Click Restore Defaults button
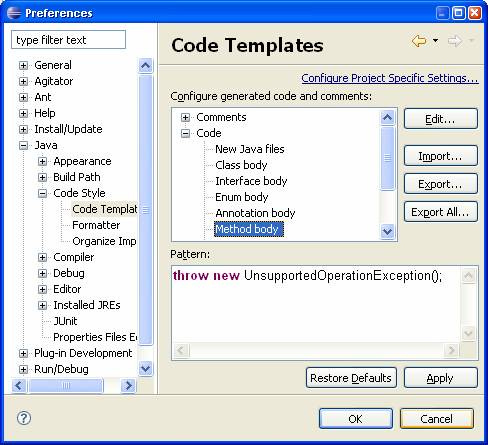This screenshot has height=445, width=488. pyautogui.click(x=351, y=378)
